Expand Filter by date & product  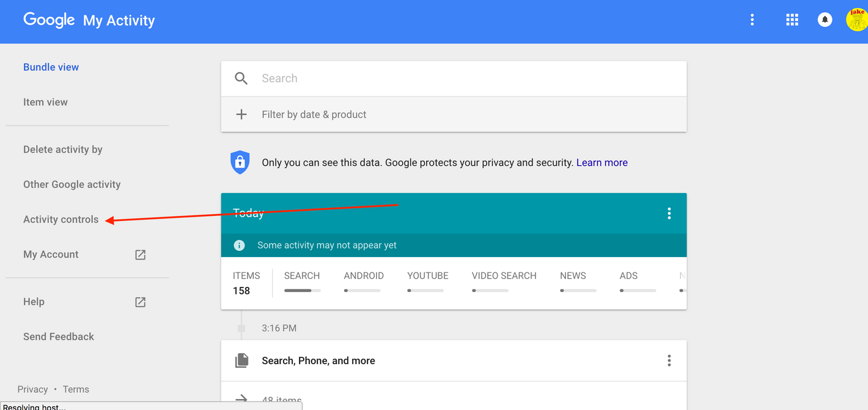pos(454,114)
